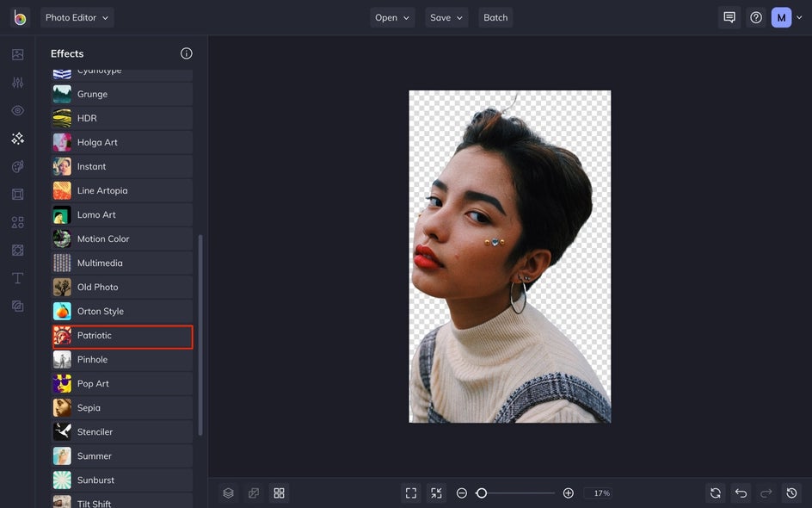Choose the Summer effect
Viewport: 812px width, 508px height.
(122, 456)
